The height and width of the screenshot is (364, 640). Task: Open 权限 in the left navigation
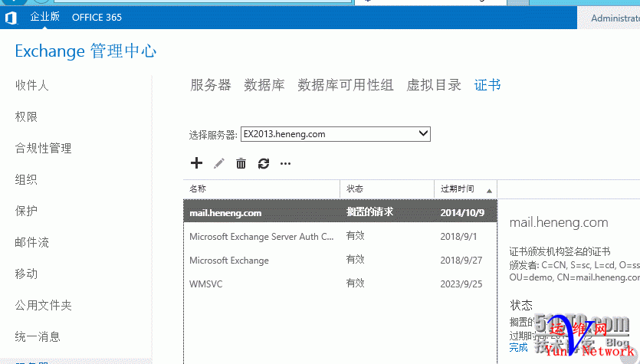[26, 116]
